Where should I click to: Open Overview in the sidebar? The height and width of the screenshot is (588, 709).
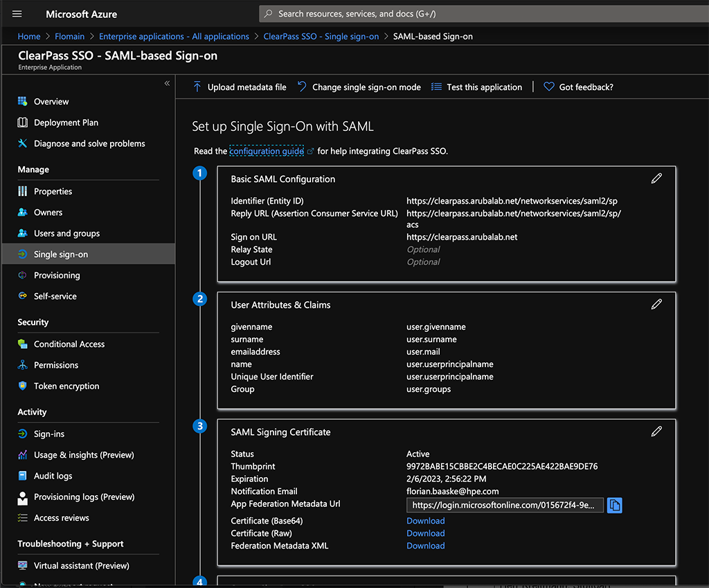coord(51,102)
